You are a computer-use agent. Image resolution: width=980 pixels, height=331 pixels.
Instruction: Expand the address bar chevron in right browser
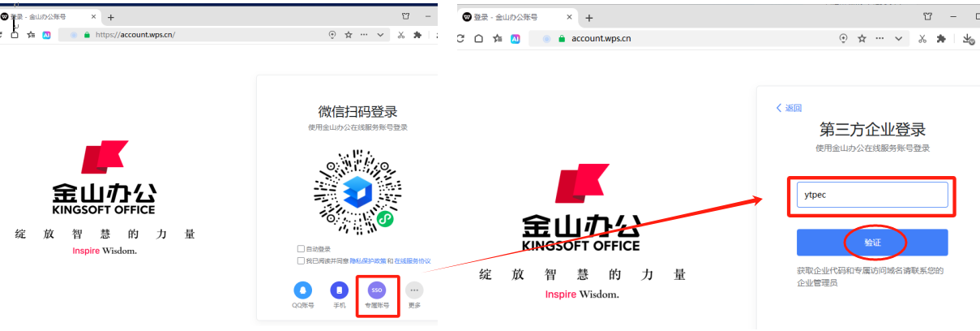(x=898, y=38)
